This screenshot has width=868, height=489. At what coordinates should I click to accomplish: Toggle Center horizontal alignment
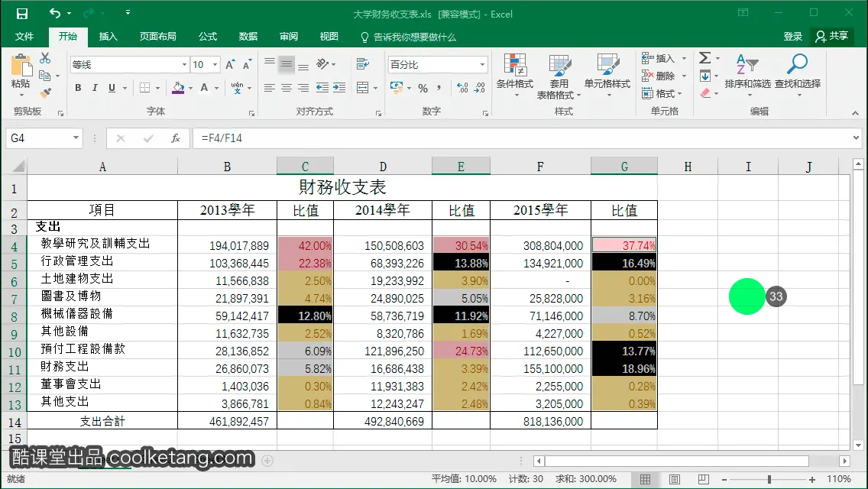point(287,88)
